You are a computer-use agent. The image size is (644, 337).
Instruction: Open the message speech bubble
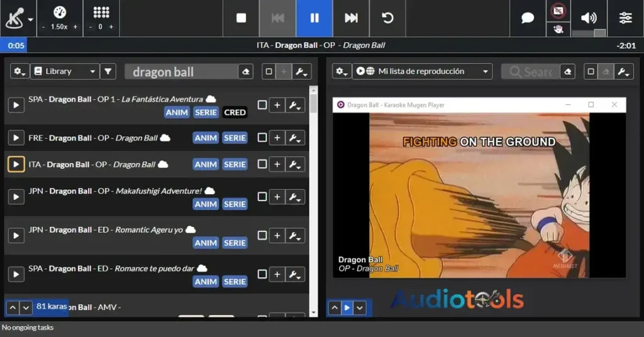click(528, 18)
